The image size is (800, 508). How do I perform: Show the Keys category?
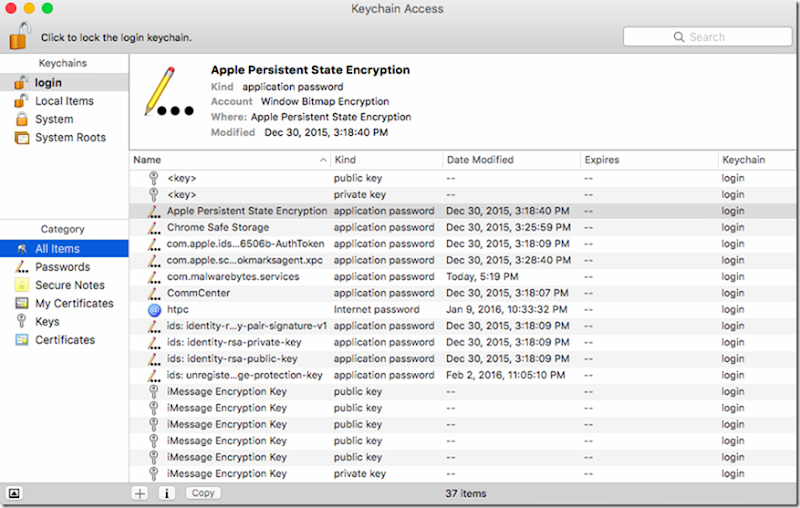point(64,322)
